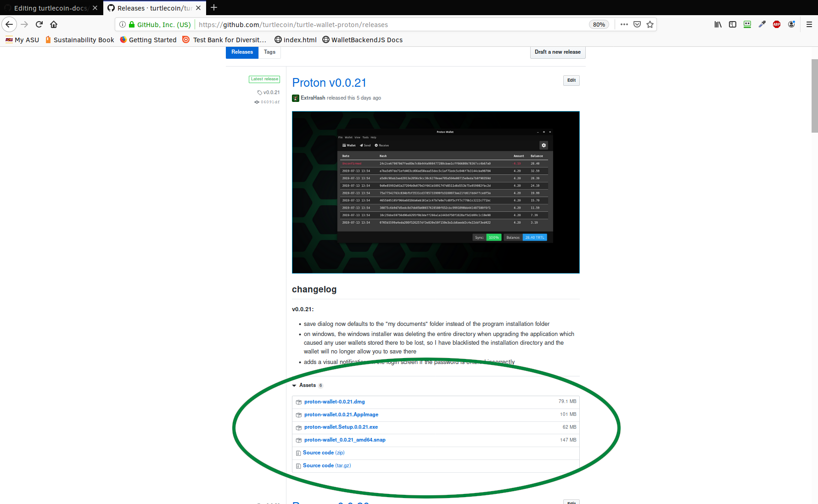818x504 pixels.
Task: Download Source code (zip)
Action: pyautogui.click(x=324, y=453)
